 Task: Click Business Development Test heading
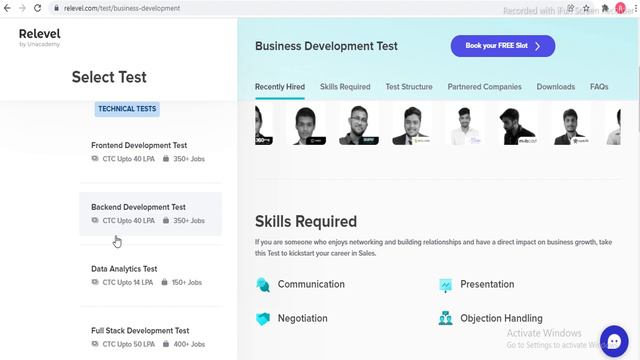click(x=326, y=46)
